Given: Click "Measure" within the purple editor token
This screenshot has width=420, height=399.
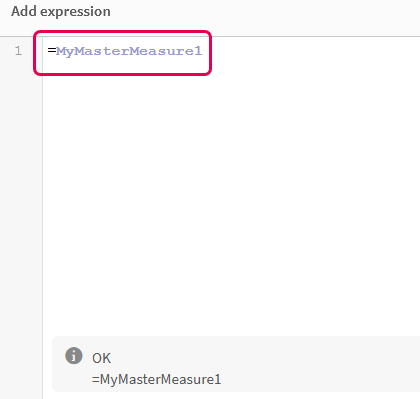Looking at the screenshot, I should [161, 51].
